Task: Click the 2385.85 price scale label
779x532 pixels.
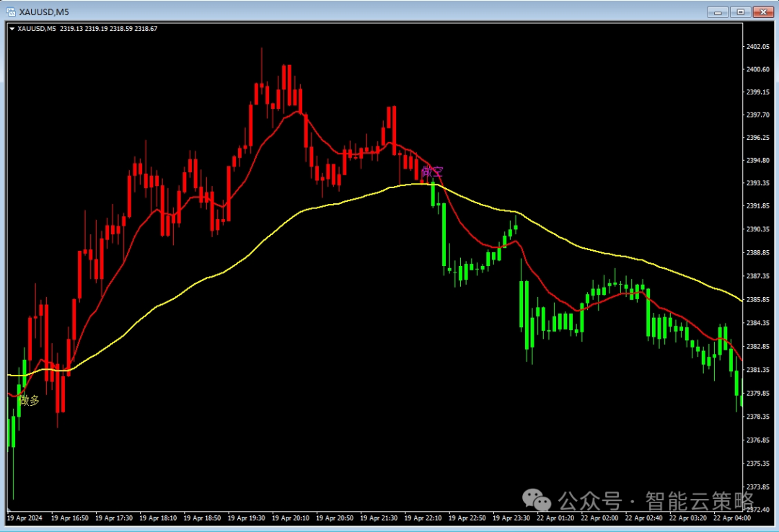Action: tap(757, 300)
